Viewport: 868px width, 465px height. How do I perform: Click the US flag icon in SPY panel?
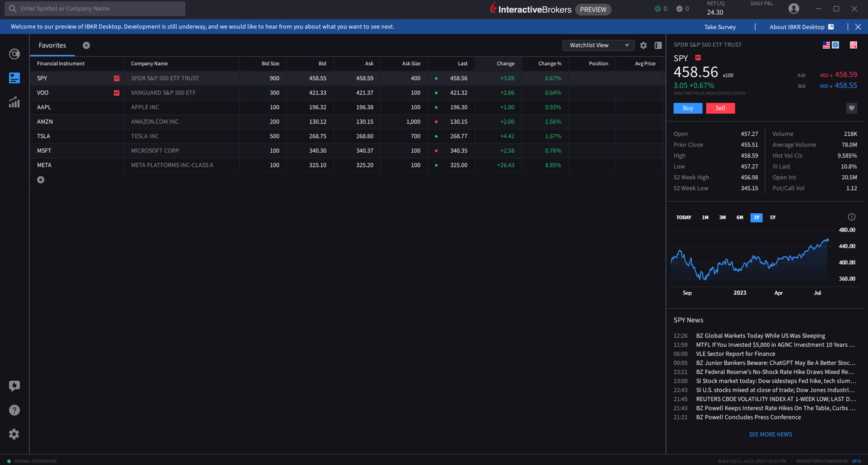tap(827, 45)
